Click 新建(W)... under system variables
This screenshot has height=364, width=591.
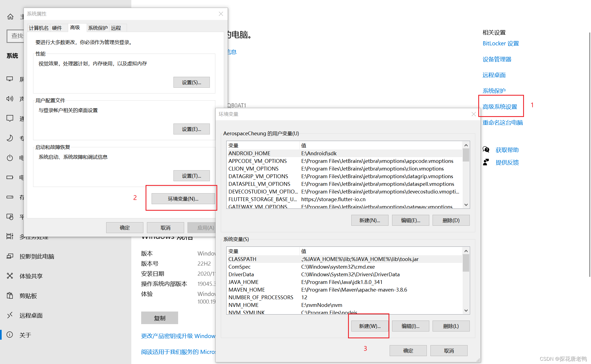[x=370, y=326]
